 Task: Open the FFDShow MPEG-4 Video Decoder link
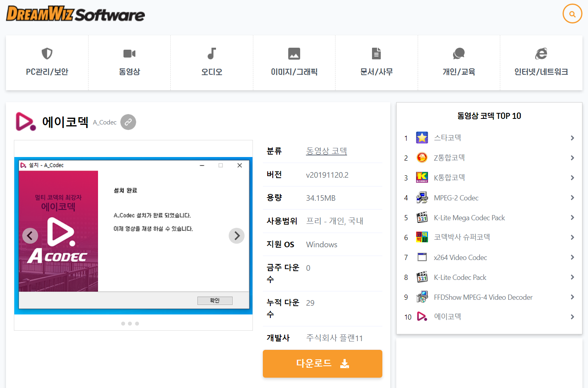click(483, 297)
